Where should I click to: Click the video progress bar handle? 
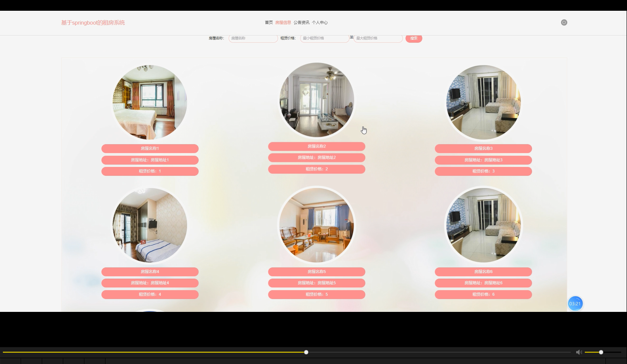click(x=306, y=352)
